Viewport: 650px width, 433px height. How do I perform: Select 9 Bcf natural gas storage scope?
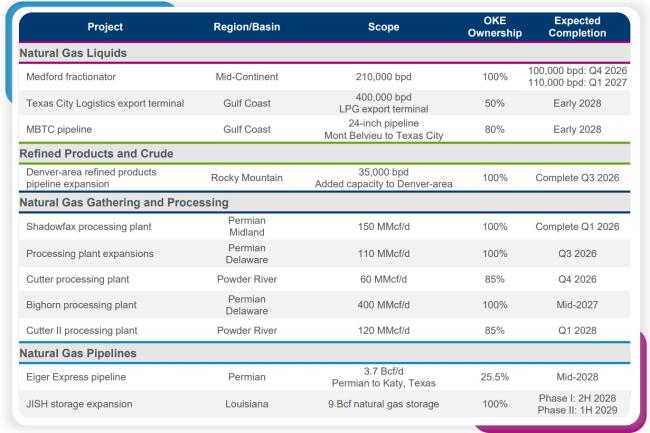(383, 404)
